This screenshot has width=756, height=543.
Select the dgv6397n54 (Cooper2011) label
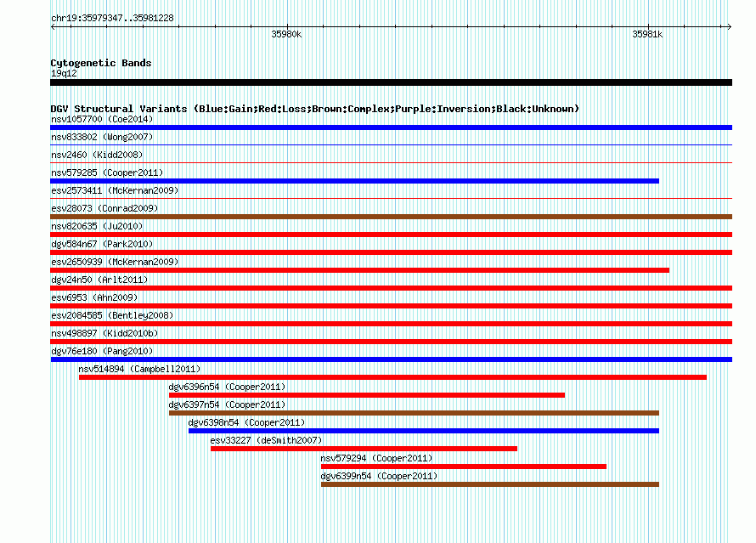[x=227, y=404]
